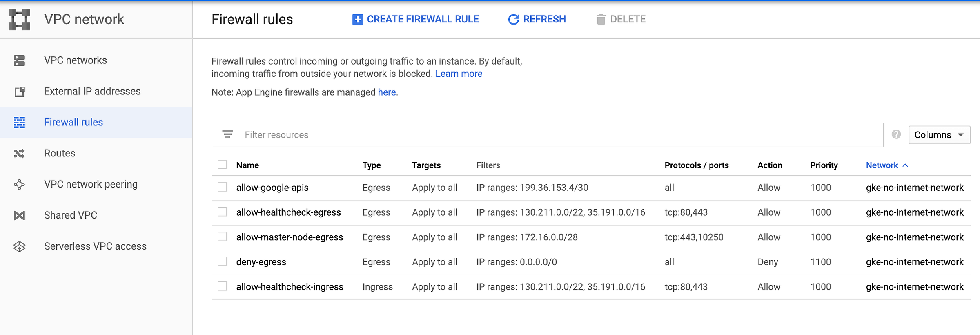This screenshot has width=980, height=335.
Task: Click the VPC network peering icon
Action: point(19,185)
